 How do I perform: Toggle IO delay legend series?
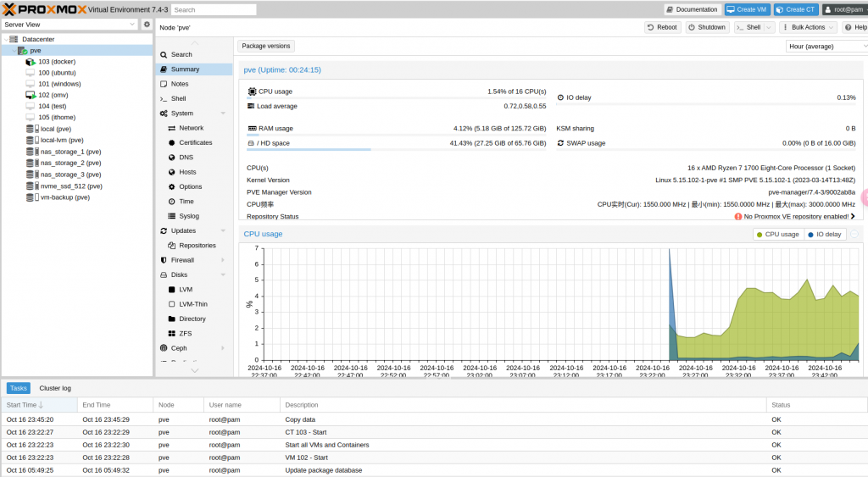[824, 235]
